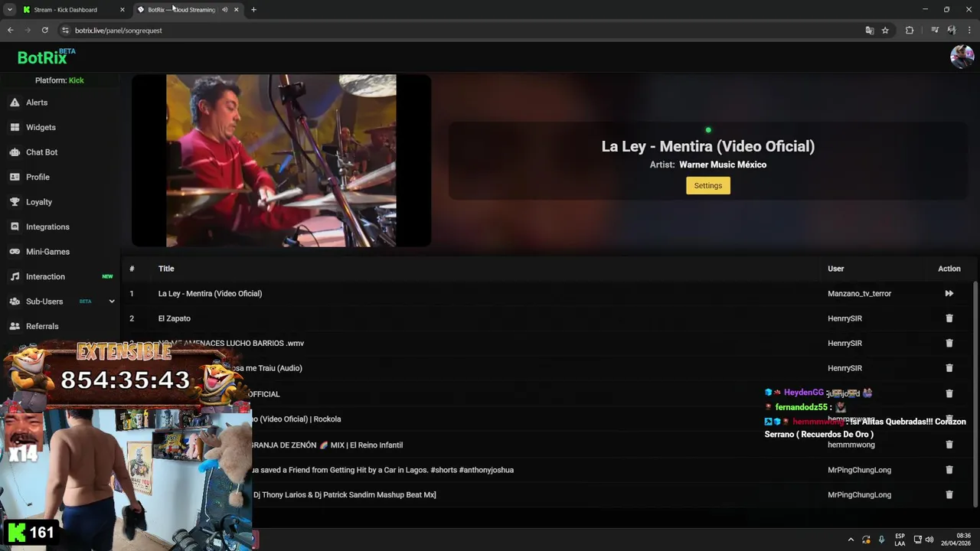
Task: Delete El Zapato from the queue
Action: click(x=949, y=318)
